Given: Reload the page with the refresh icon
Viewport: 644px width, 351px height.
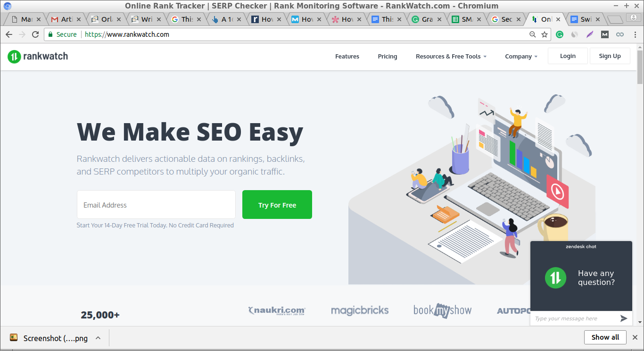Looking at the screenshot, I should (35, 34).
